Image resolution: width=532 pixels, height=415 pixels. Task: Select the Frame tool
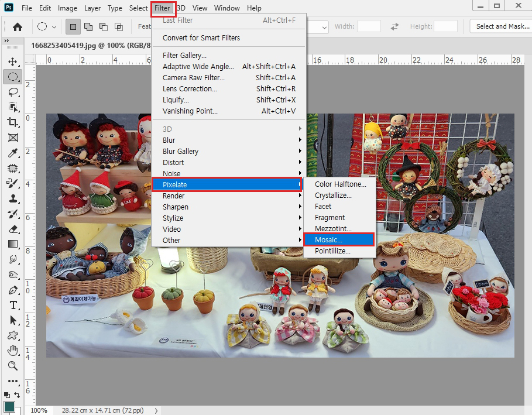point(12,138)
